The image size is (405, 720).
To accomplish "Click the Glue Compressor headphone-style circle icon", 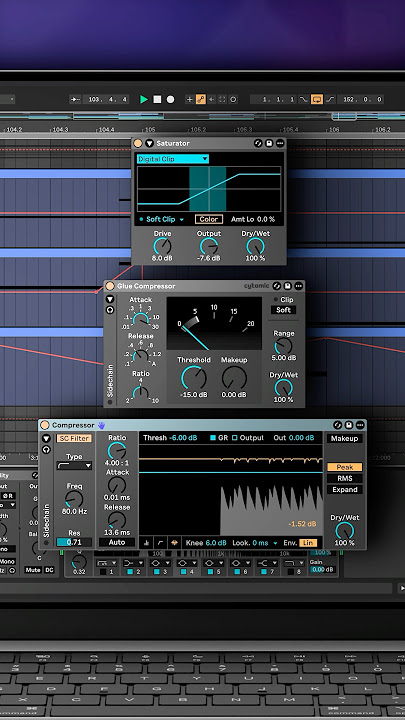I will pos(110,310).
